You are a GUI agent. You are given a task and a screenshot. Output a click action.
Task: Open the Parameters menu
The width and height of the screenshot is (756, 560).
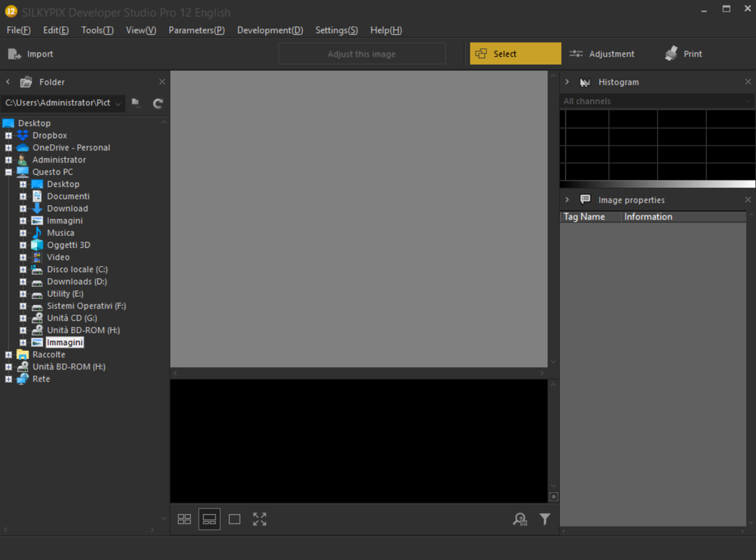[196, 30]
